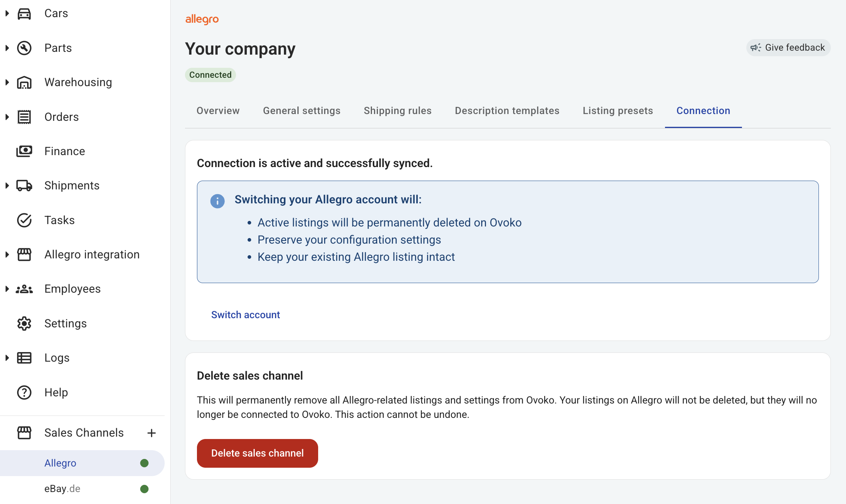Expand the Warehousing menu arrow
The height and width of the screenshot is (504, 846).
click(7, 83)
